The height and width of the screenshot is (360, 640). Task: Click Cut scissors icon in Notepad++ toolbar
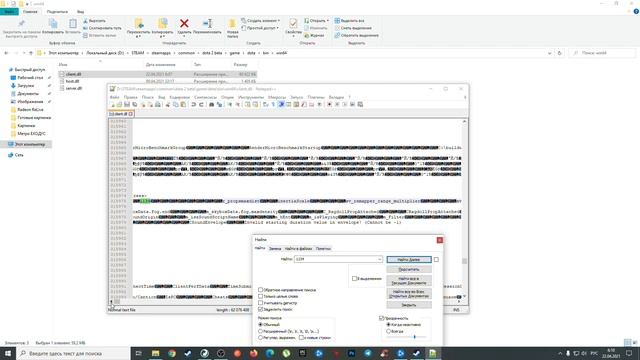pos(168,104)
